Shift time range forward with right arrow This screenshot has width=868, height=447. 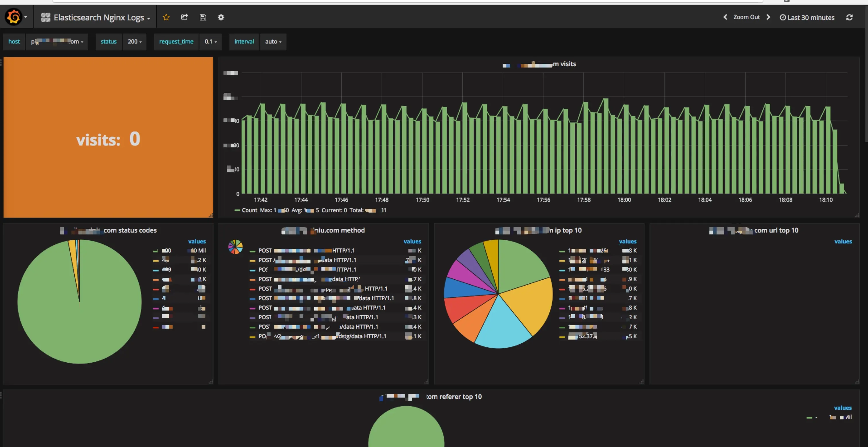pyautogui.click(x=768, y=17)
